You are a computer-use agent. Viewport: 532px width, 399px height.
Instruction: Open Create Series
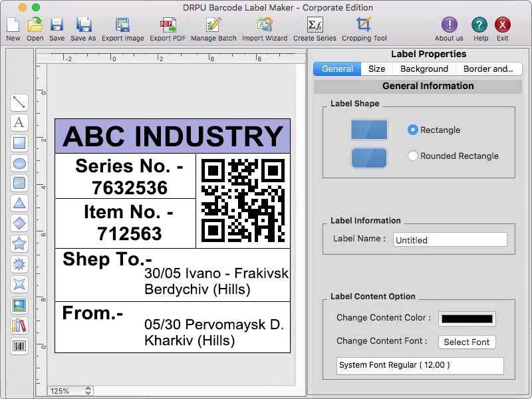(x=313, y=25)
